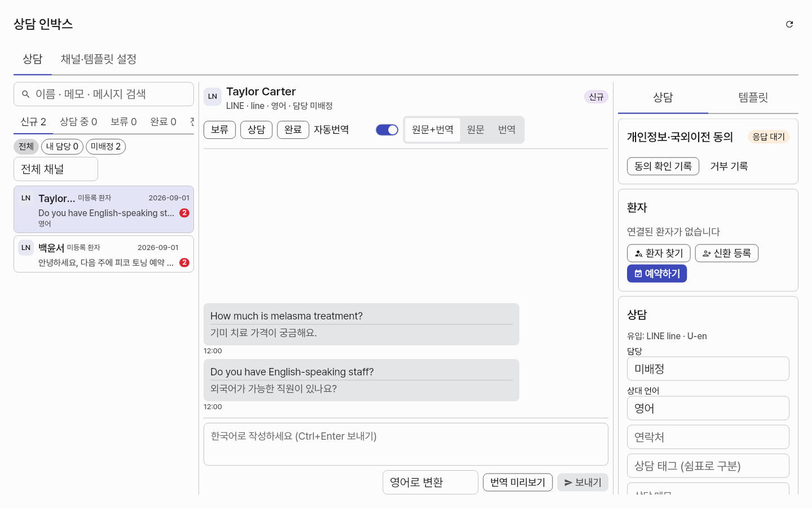Select the 원문+번역 view mode
The height and width of the screenshot is (508, 812).
pyautogui.click(x=433, y=130)
